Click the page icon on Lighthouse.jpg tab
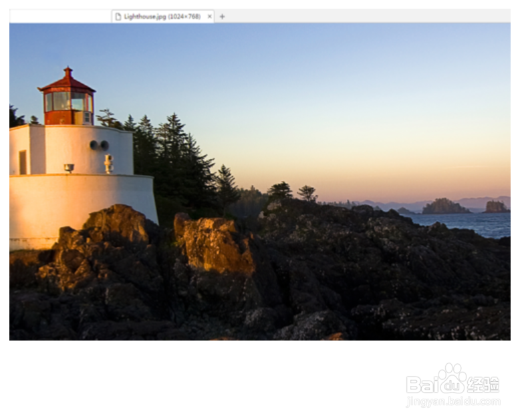The image size is (530, 420). tap(118, 16)
